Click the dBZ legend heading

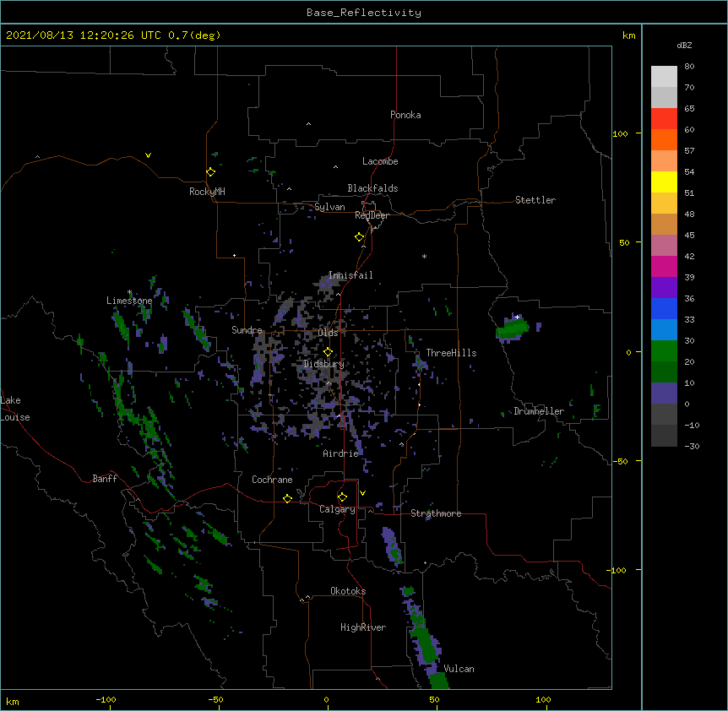[x=684, y=46]
